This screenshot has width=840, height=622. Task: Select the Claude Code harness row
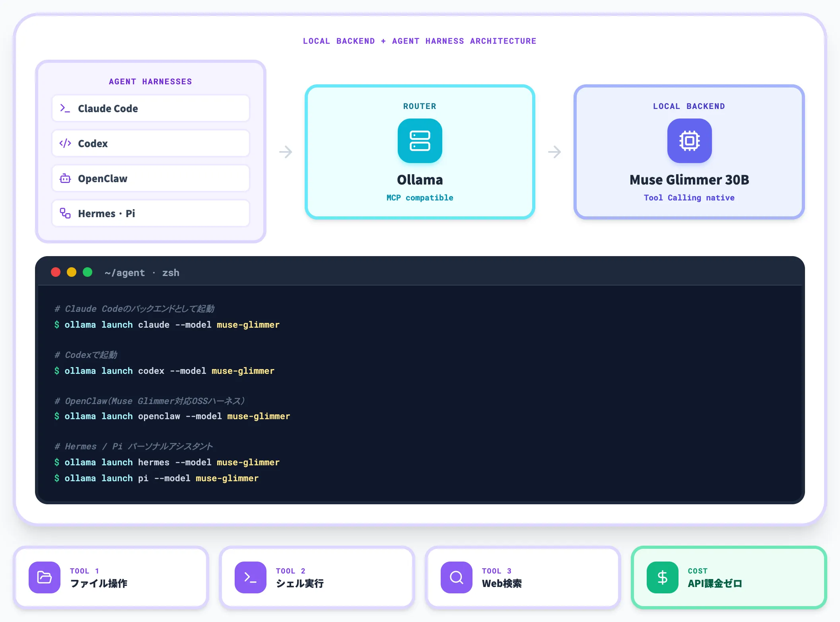coord(151,108)
